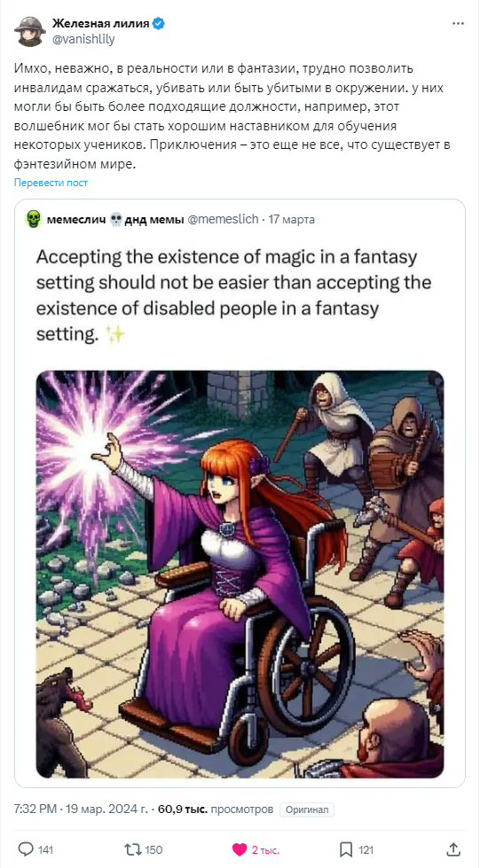Click the Оригинал button
This screenshot has height=868, width=496.
[307, 809]
